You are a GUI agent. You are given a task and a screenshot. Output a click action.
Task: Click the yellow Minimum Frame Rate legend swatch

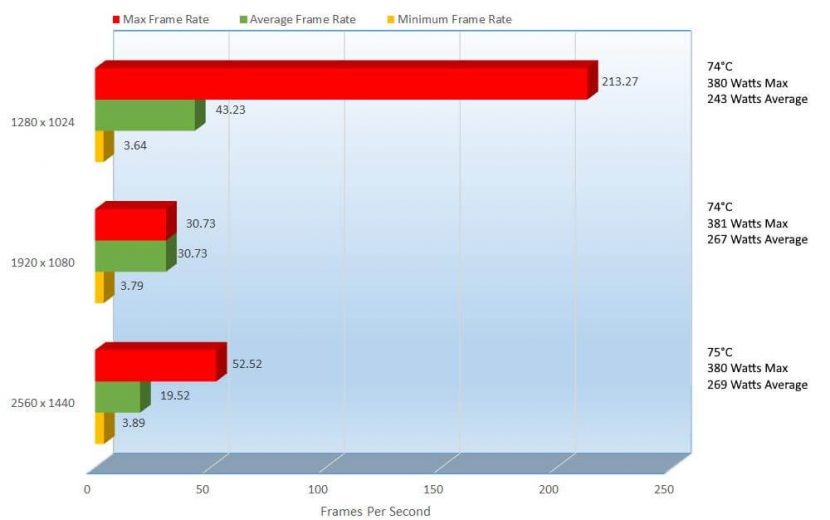point(391,20)
